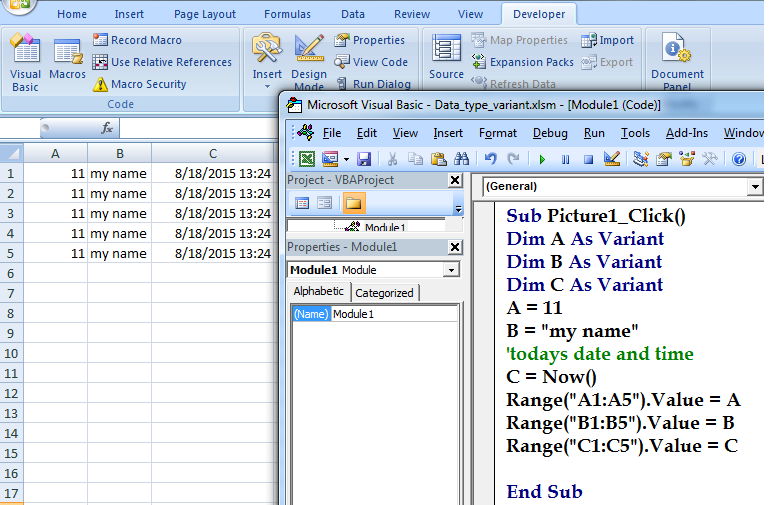Click Toggle Folders icon in Project pane
The image size is (769, 505).
[x=354, y=203]
